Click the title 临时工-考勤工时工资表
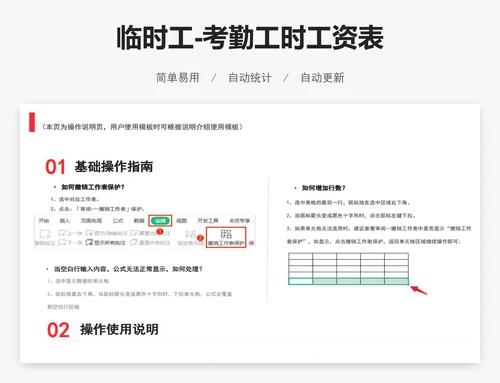This screenshot has height=383, width=500. point(250,38)
